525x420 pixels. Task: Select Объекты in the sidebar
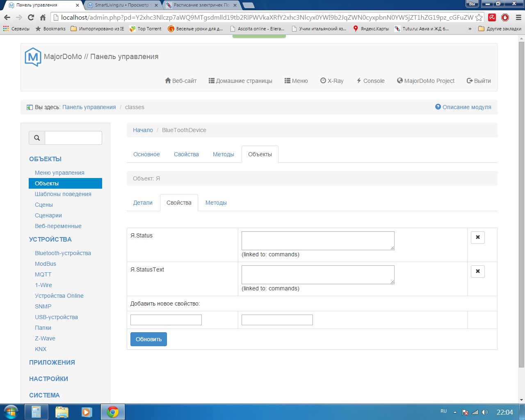[x=65, y=183]
